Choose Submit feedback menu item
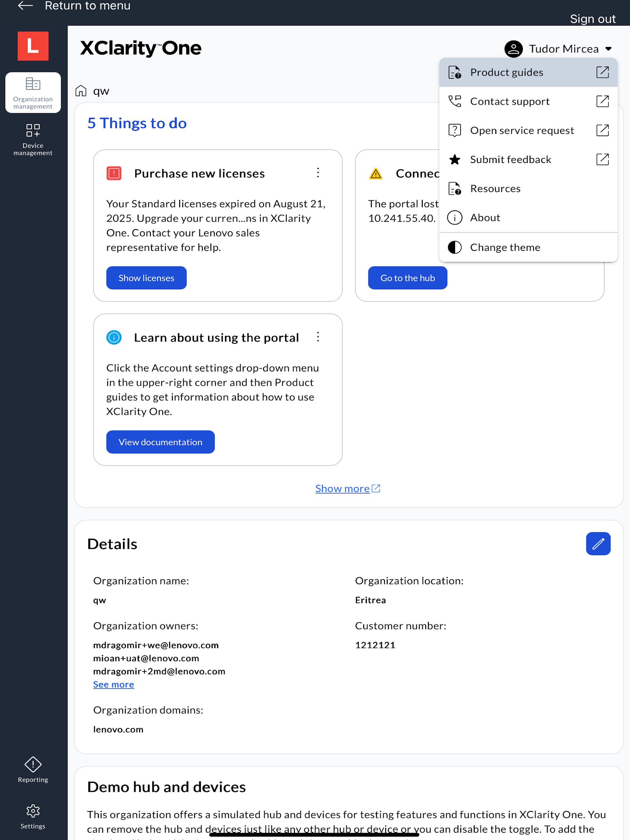630x840 pixels. pyautogui.click(x=528, y=160)
